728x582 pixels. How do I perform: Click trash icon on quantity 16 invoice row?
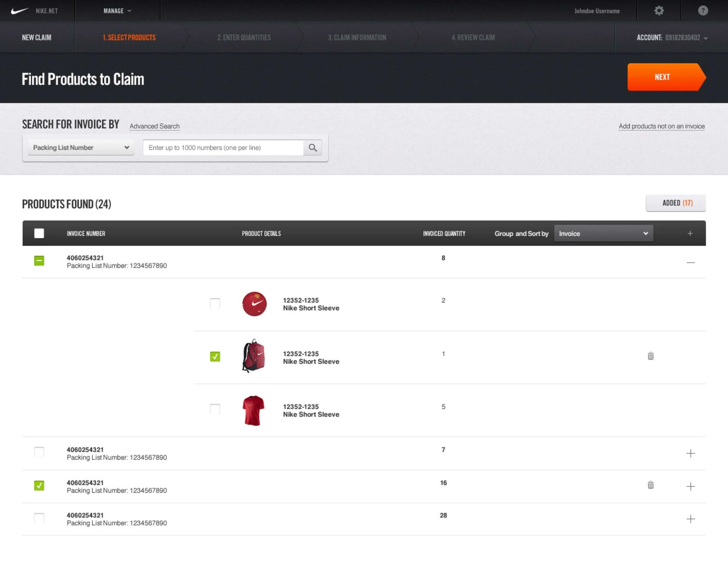pyautogui.click(x=650, y=485)
